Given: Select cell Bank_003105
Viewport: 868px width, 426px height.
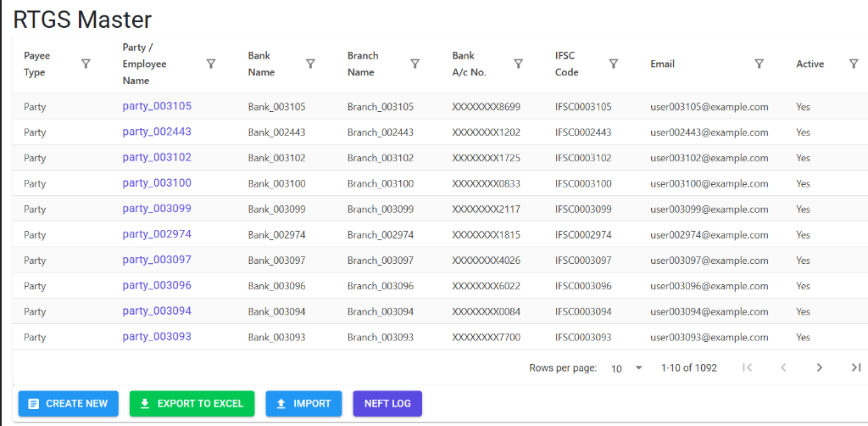Looking at the screenshot, I should click(x=277, y=107).
